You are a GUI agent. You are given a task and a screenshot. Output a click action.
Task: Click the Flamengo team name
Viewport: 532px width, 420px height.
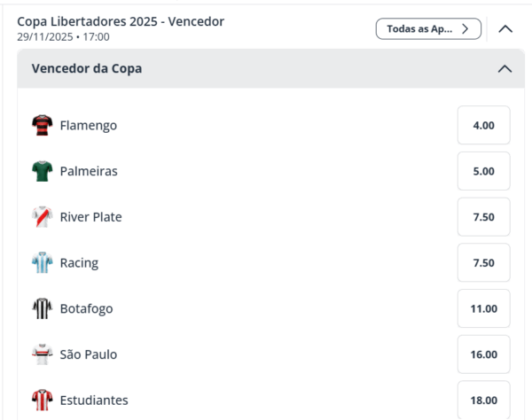[88, 126]
